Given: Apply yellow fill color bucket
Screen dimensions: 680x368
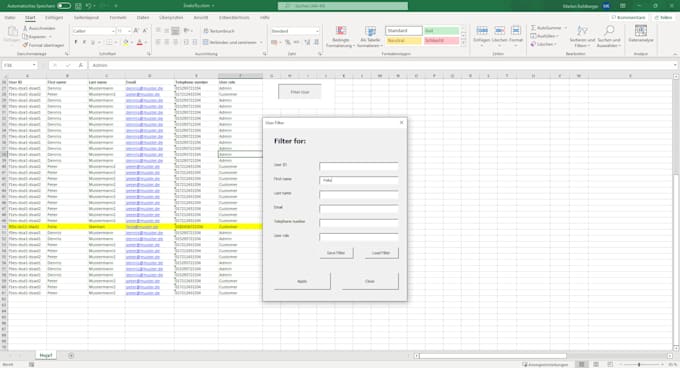Looking at the screenshot, I should pyautogui.click(x=125, y=42).
